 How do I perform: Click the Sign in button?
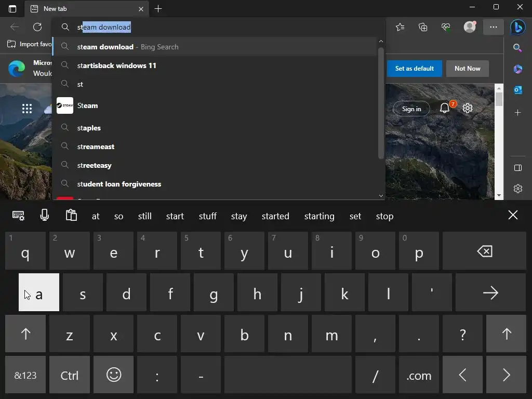[x=411, y=109]
